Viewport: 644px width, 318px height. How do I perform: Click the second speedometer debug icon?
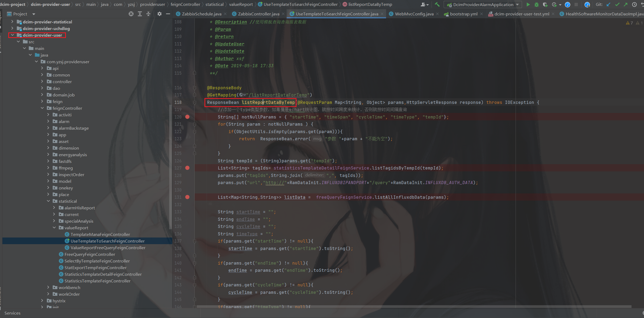[x=587, y=5]
